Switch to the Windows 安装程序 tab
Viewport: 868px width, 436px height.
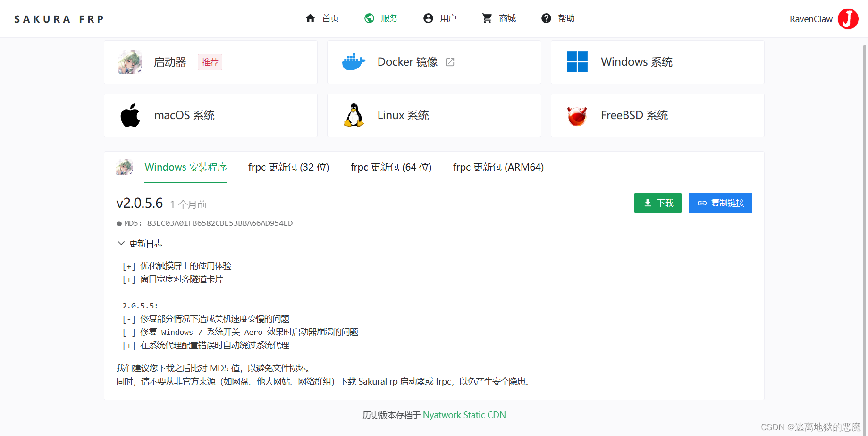(185, 167)
